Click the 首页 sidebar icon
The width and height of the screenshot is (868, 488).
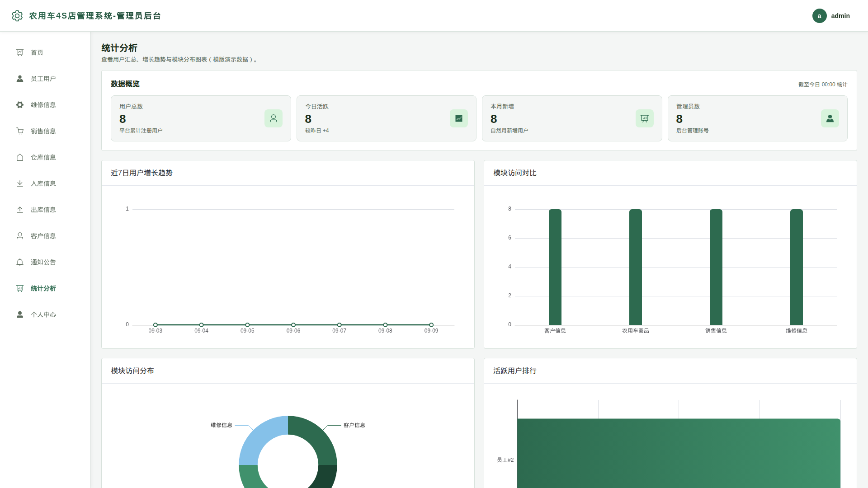[20, 52]
